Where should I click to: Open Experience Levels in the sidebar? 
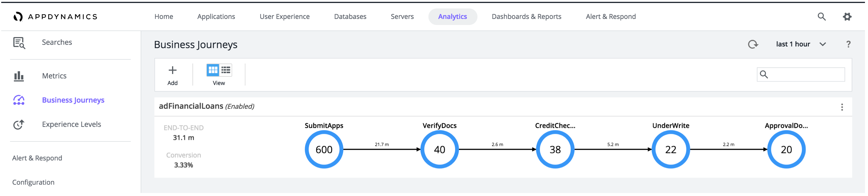pyautogui.click(x=72, y=125)
